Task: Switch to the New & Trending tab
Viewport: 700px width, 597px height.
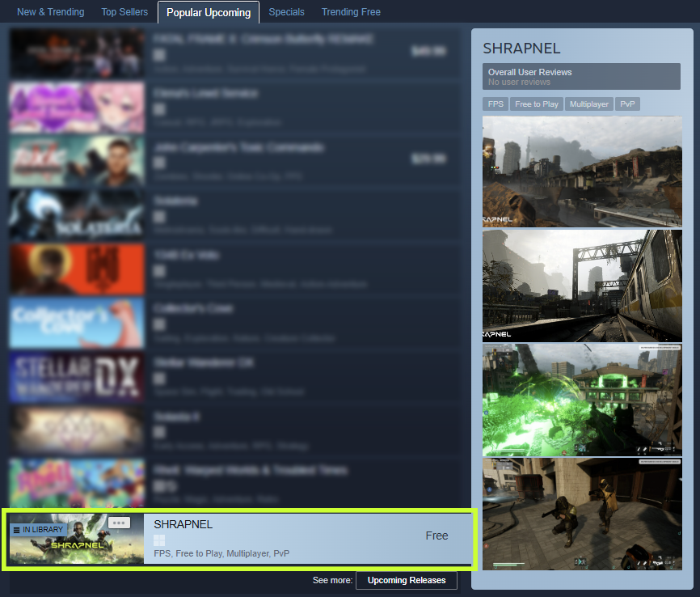Action: click(x=51, y=11)
